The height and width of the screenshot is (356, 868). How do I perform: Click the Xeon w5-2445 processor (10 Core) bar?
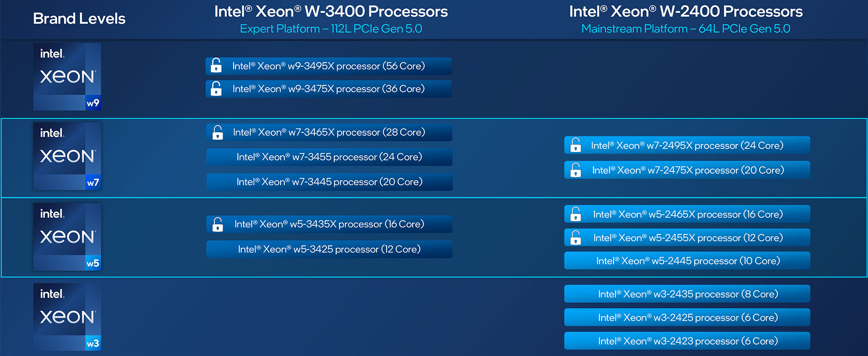[x=687, y=261]
